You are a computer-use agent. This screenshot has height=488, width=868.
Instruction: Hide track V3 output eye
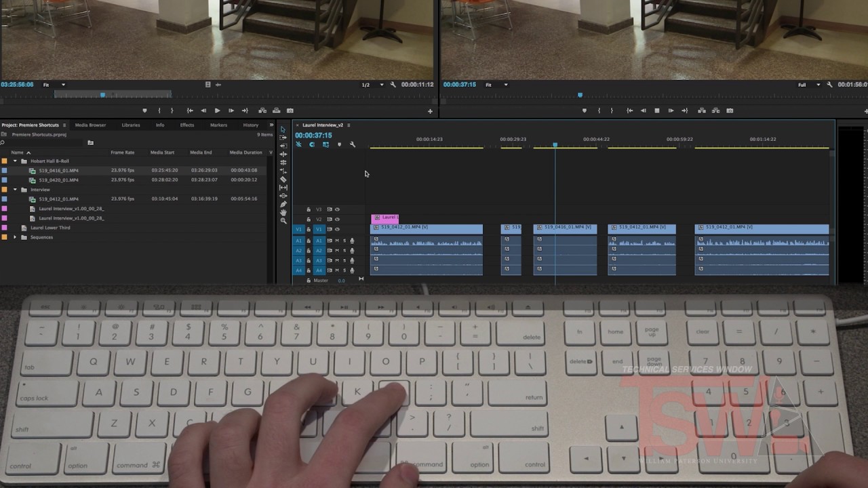tap(337, 209)
